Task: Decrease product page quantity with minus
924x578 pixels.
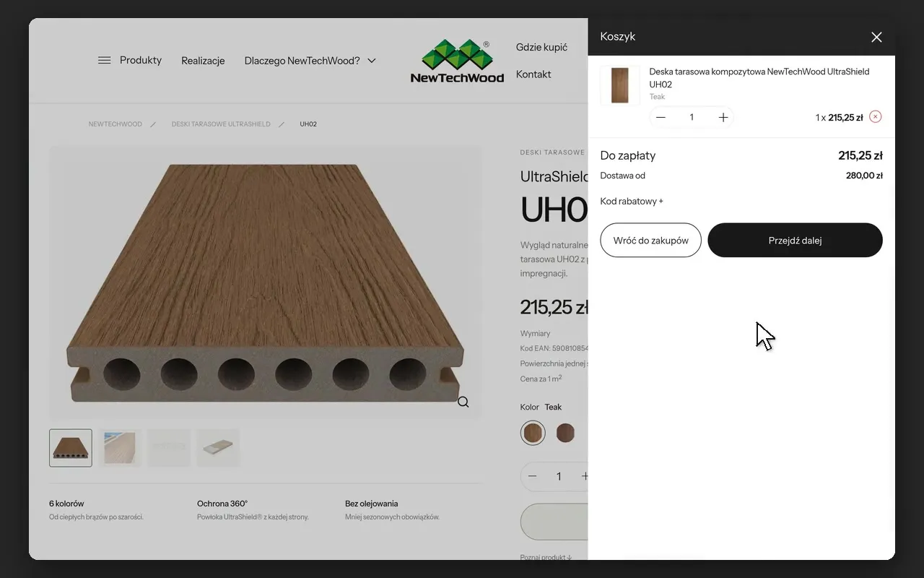Action: tap(533, 476)
